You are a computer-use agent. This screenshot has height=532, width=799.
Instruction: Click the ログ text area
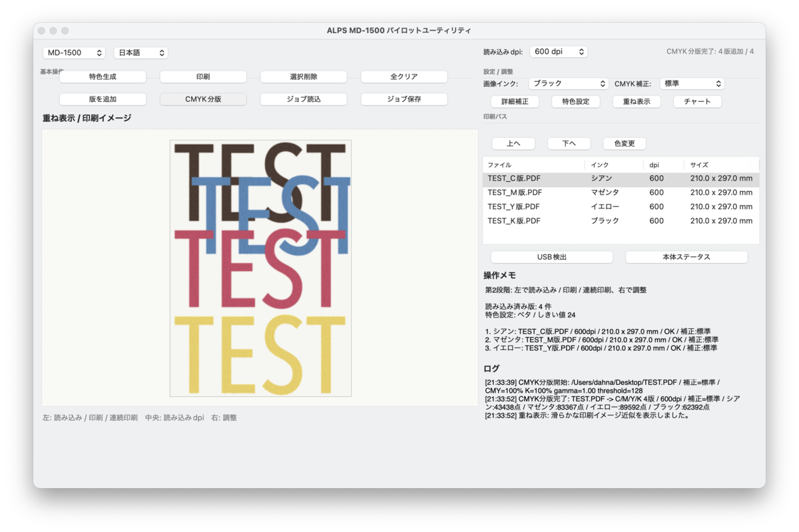(621, 398)
